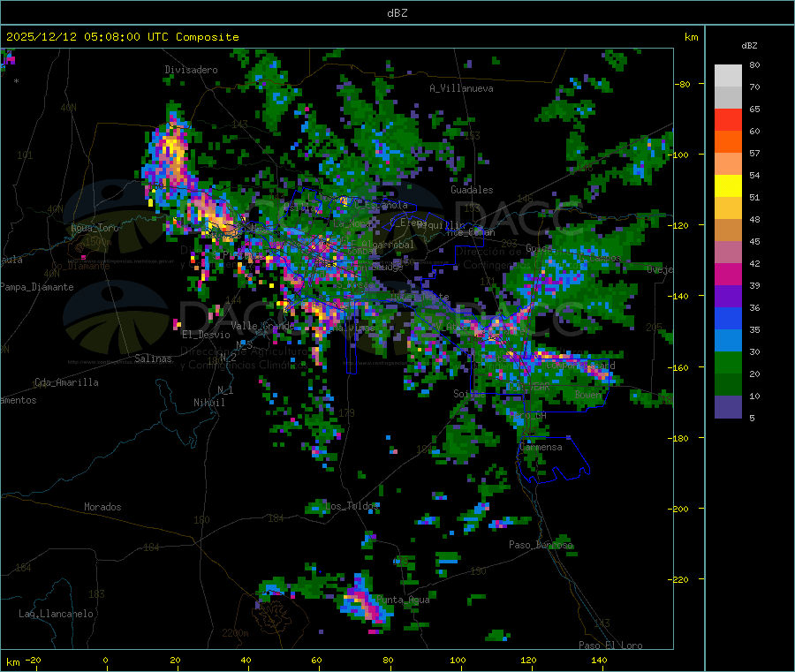The height and width of the screenshot is (672, 795).
Task: Click the '-220' vertical axis tick label
Action: point(678,580)
